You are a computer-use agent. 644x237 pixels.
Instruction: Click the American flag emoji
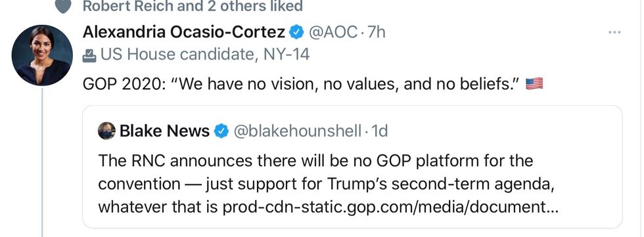click(x=534, y=83)
